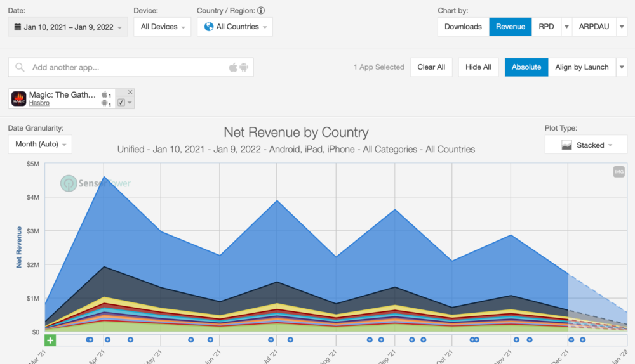Click the green plus add event icon
Viewport: 635px width, 364px height.
point(51,341)
